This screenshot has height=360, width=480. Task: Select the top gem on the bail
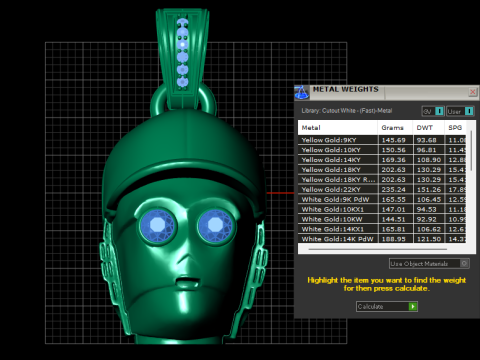[182, 23]
